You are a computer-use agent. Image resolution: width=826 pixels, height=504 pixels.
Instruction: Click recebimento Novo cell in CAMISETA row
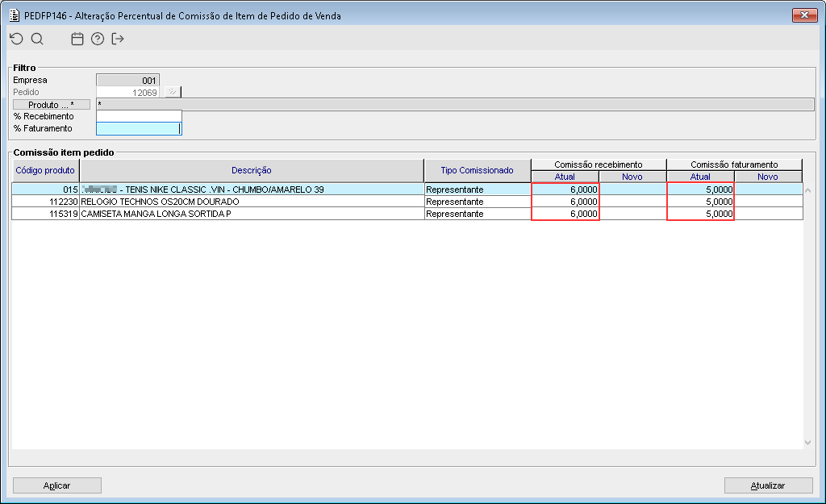coord(632,214)
